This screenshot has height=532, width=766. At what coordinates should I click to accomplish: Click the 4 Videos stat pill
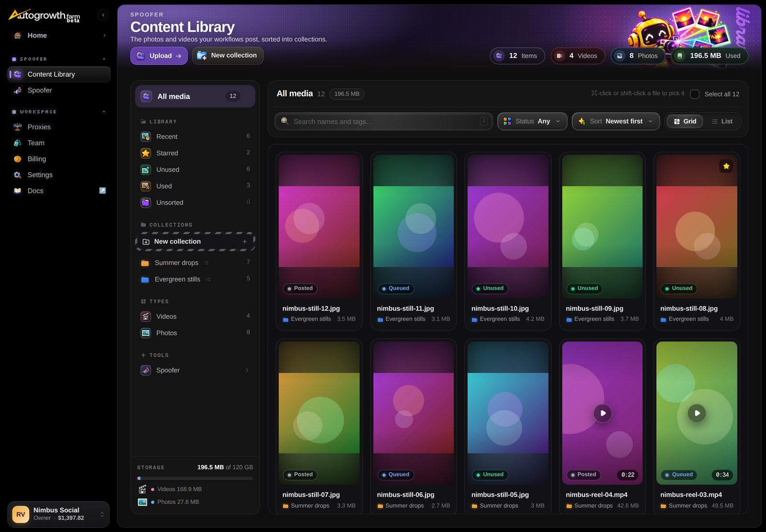(577, 56)
